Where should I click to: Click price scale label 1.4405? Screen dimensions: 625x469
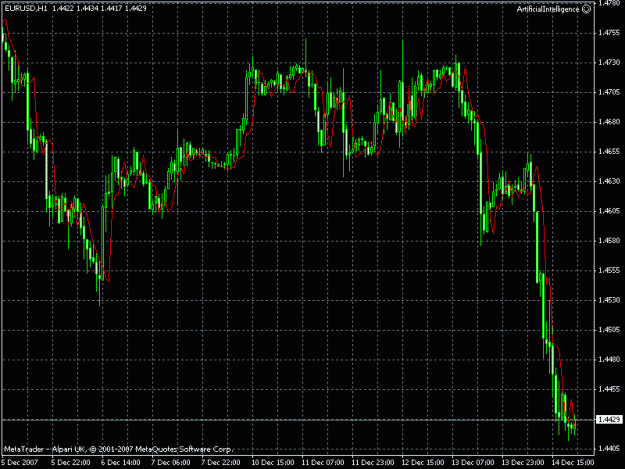coord(609,449)
